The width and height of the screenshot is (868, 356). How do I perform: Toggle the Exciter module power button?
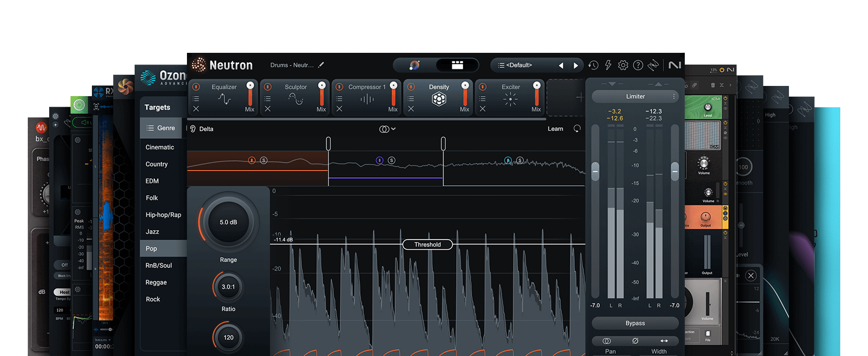click(x=482, y=86)
